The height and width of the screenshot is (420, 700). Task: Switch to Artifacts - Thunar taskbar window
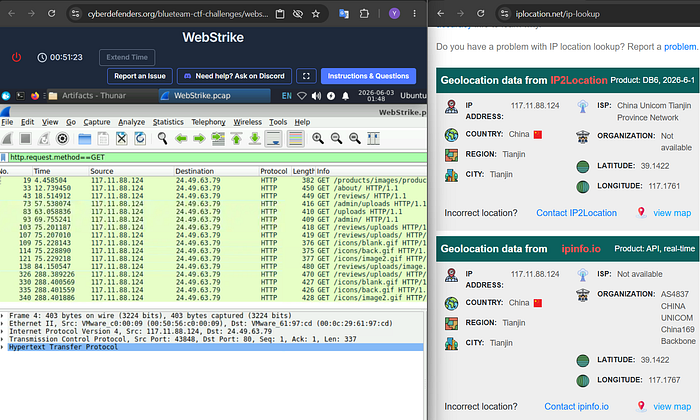point(102,96)
